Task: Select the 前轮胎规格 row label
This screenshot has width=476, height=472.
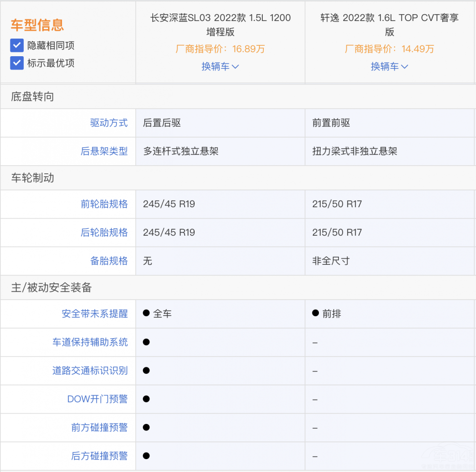Action: (104, 204)
